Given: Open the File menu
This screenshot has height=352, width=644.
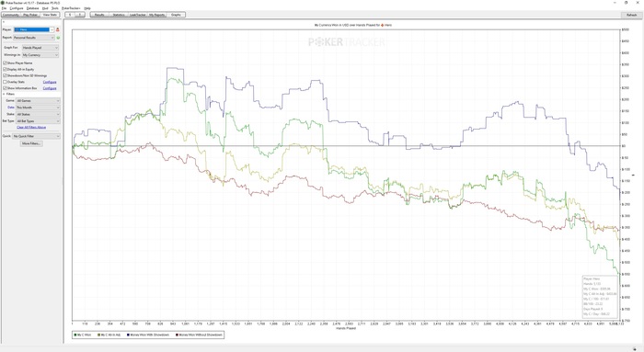Looking at the screenshot, I should pyautogui.click(x=4, y=8).
